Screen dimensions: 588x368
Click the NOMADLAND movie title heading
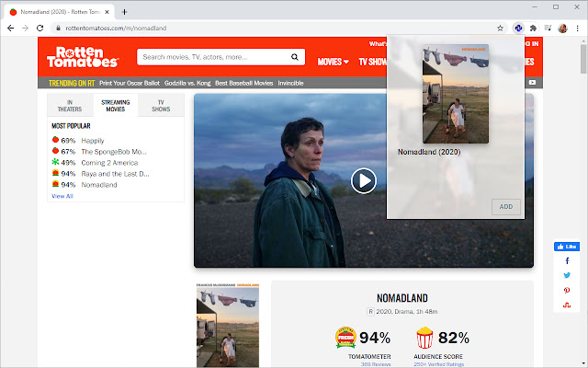402,298
